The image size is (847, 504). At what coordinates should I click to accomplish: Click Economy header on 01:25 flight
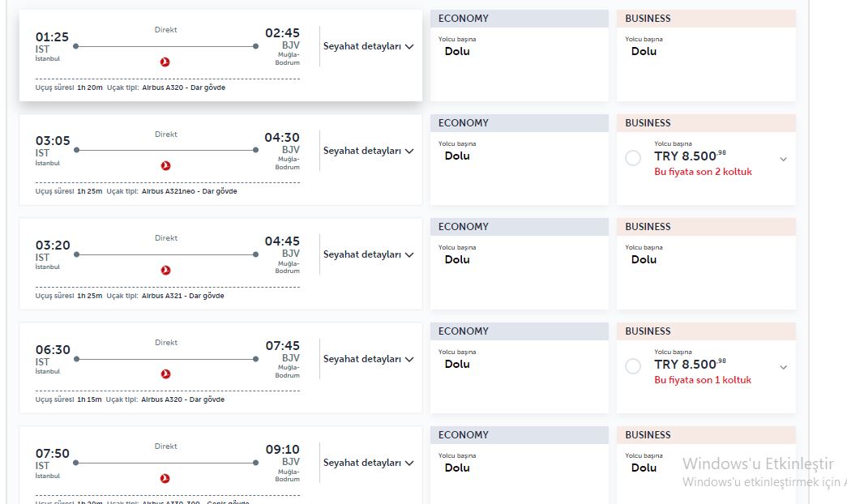pos(519,19)
